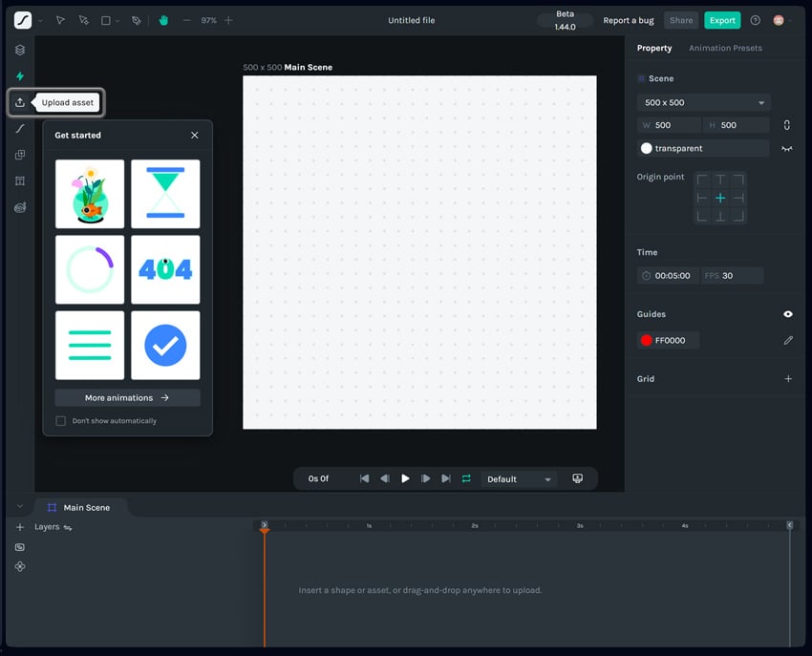Viewport: 812px width, 656px height.
Task: Open the 500 x 500 scene size dropdown
Action: coord(703,102)
